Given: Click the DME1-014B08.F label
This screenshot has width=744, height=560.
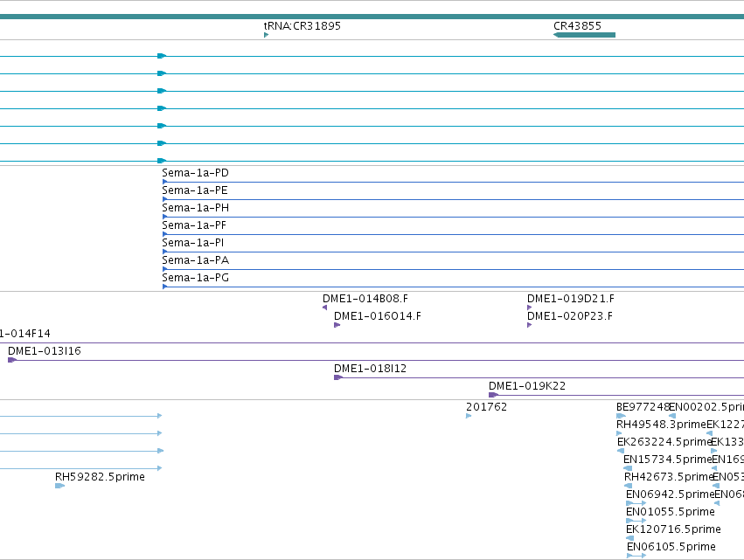Looking at the screenshot, I should (365, 299).
